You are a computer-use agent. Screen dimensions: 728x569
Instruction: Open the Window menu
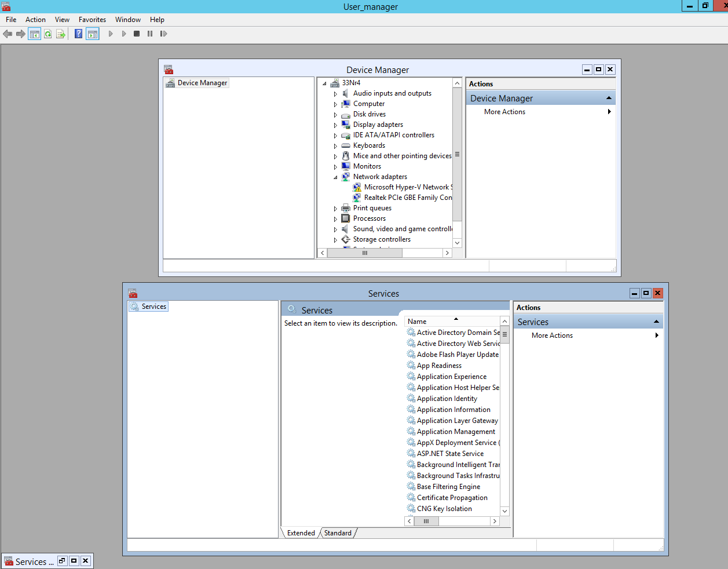[128, 20]
